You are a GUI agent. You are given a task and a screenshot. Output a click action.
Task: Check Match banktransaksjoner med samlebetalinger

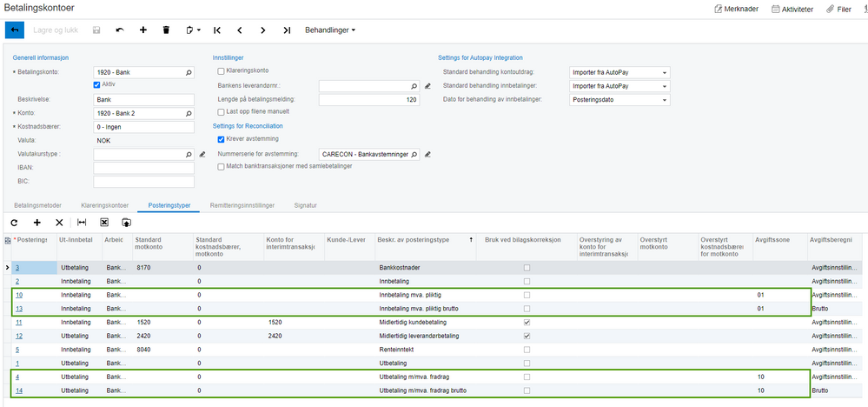tap(221, 166)
